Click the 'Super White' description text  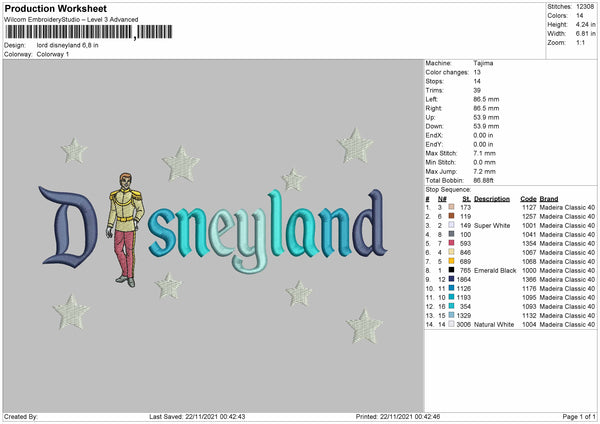point(492,225)
